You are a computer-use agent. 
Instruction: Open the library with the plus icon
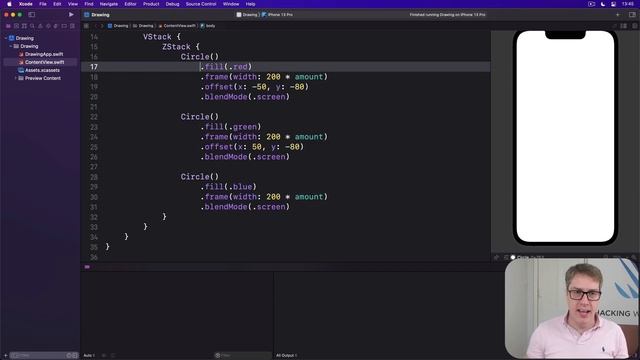click(618, 14)
